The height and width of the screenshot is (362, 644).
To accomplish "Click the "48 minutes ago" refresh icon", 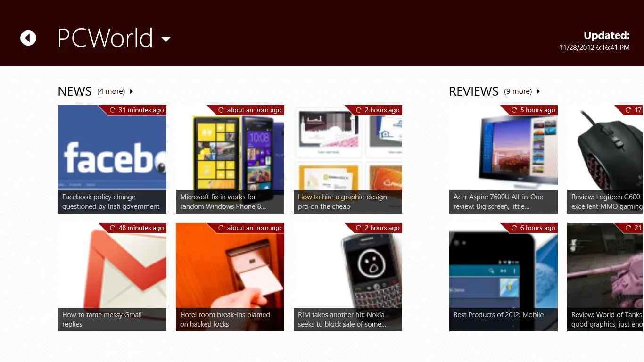I will pos(112,228).
